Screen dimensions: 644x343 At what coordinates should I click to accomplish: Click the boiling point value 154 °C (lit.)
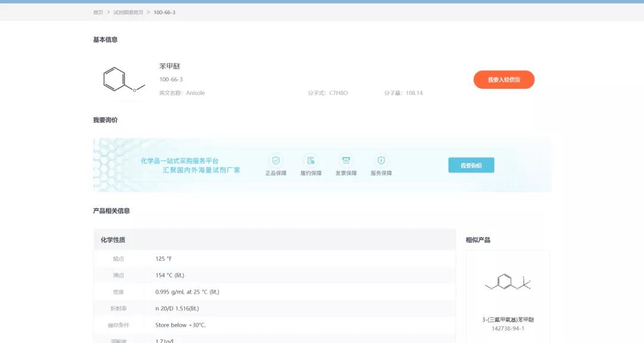(x=169, y=275)
